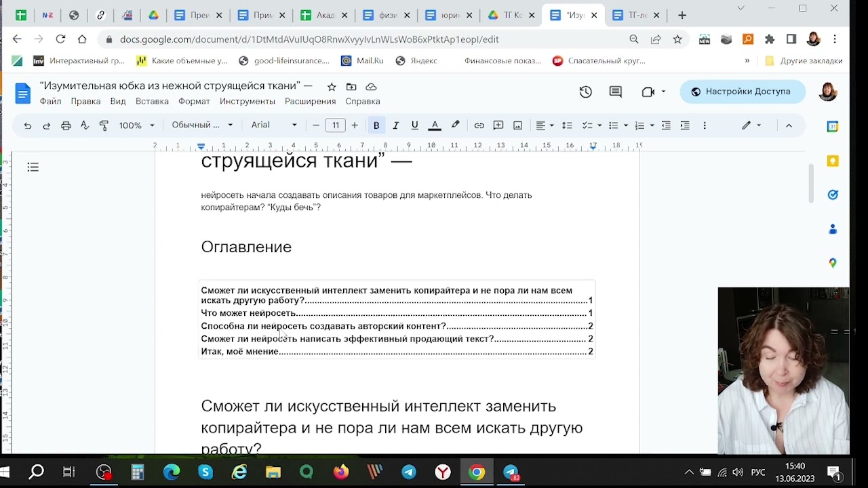Collapse the menus with up chevron
This screenshot has height=488, width=868.
(789, 125)
